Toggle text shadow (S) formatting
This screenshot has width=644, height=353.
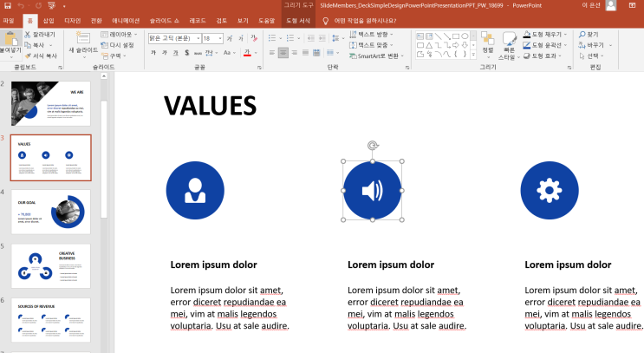tap(186, 53)
